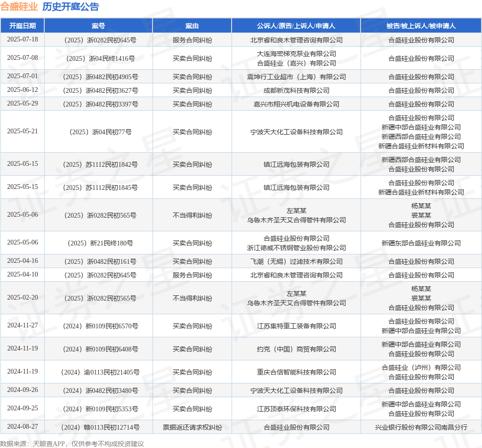Click 票据返还请求权纠纷 case cause
This screenshot has height=448, width=482.
192,427
